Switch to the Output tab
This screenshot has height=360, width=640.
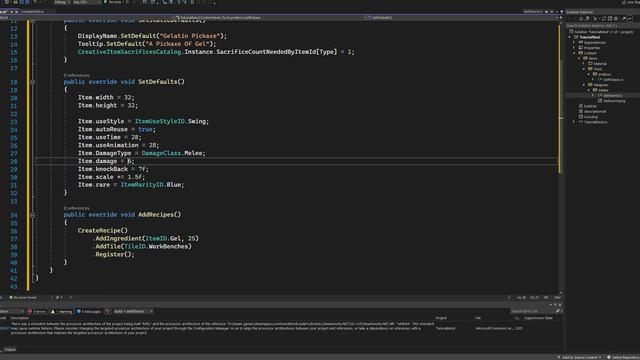click(10, 349)
